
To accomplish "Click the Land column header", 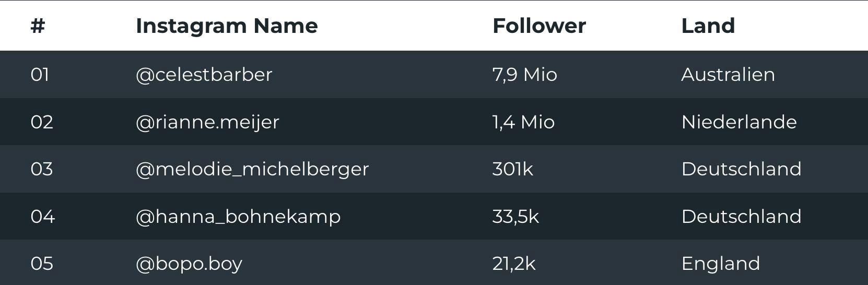I will 708,26.
